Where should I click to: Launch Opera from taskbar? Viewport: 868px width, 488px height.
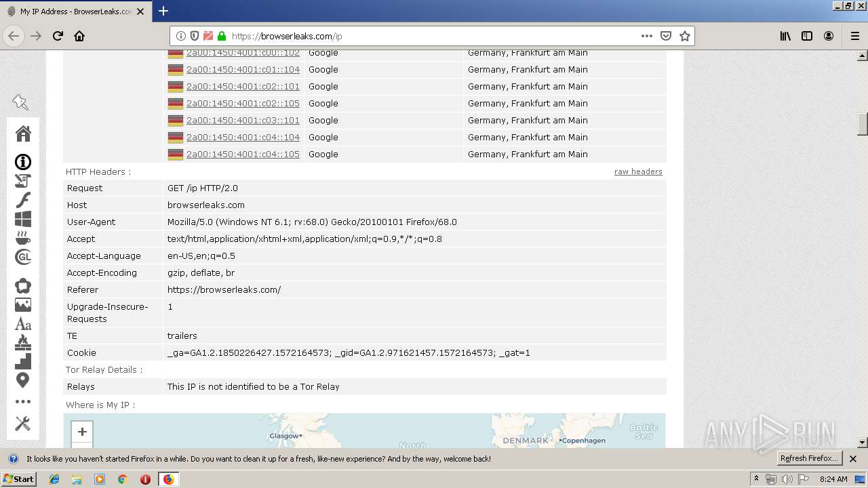coord(145,479)
